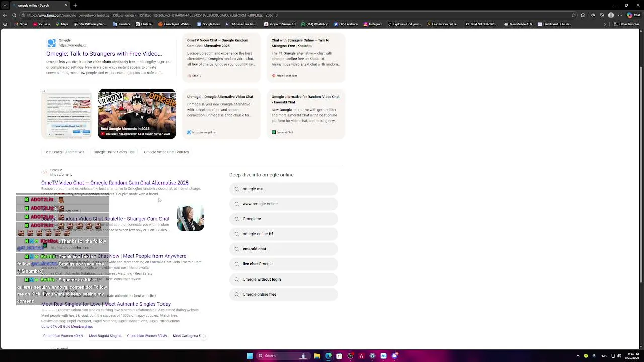Open the user profile avatar
The height and width of the screenshot is (362, 644).
[x=611, y=15]
